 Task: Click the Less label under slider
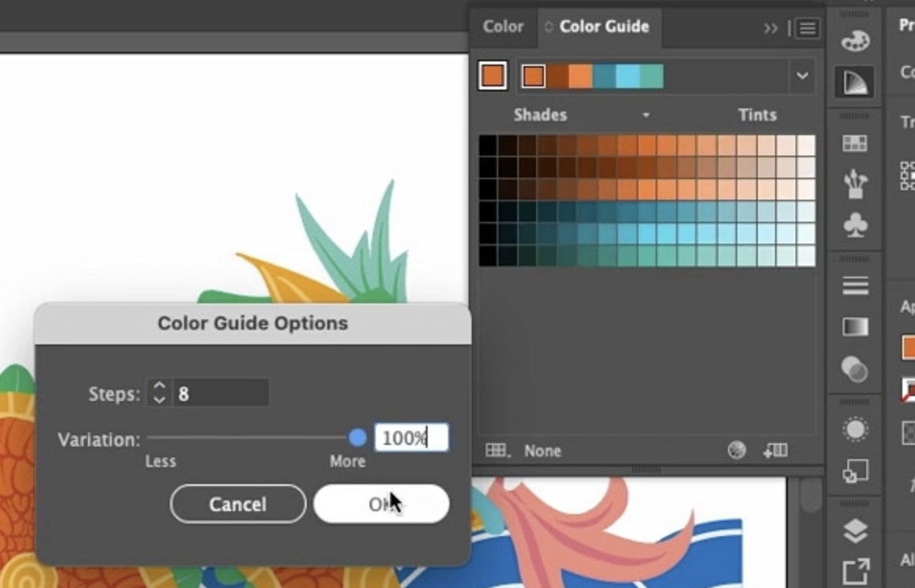[x=160, y=461]
